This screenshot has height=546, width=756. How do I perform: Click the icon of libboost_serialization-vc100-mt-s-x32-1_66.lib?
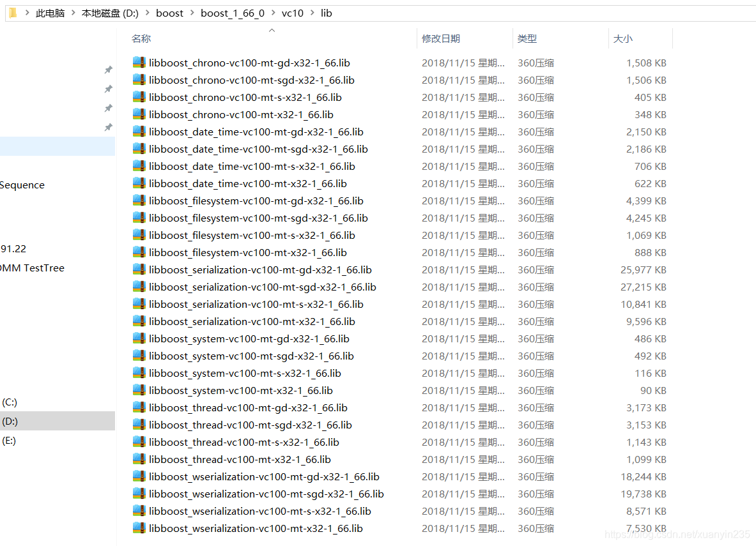139,304
